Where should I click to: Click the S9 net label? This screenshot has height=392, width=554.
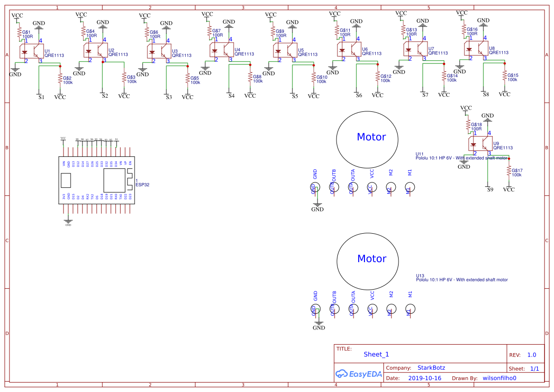click(490, 190)
